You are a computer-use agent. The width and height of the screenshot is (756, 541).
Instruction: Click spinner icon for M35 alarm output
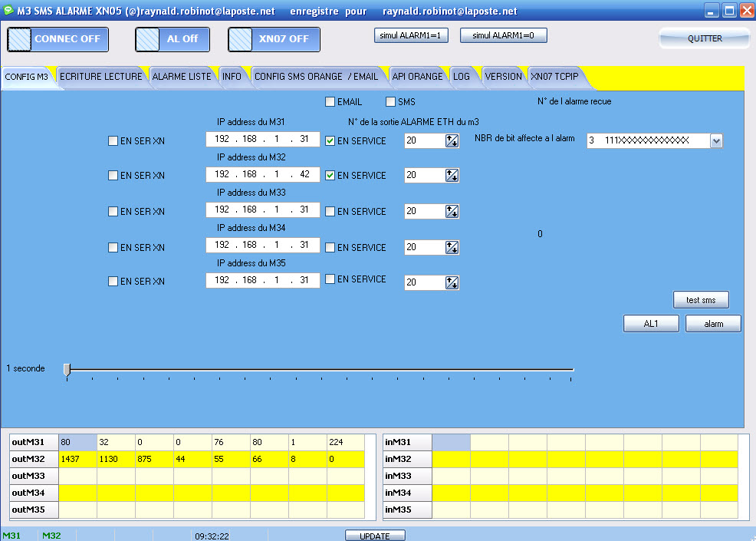(452, 282)
